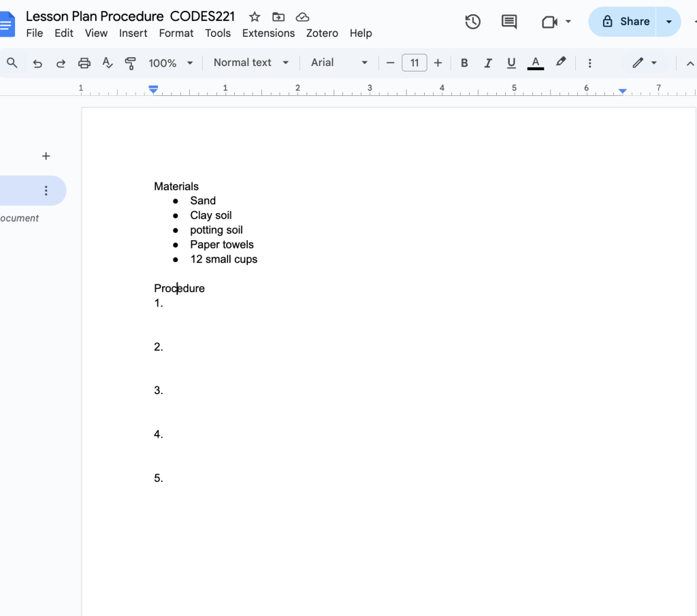The width and height of the screenshot is (697, 616).
Task: Open the text color picker
Action: [536, 63]
